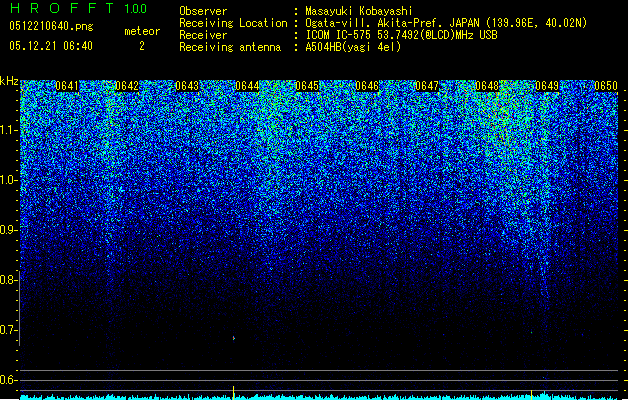The width and height of the screenshot is (629, 400).
Task: Click the 1.1 kHz axis label
Action: tap(9, 130)
